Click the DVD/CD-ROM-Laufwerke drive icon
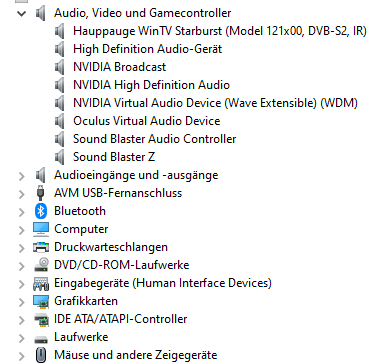The width and height of the screenshot is (379, 364). click(41, 265)
